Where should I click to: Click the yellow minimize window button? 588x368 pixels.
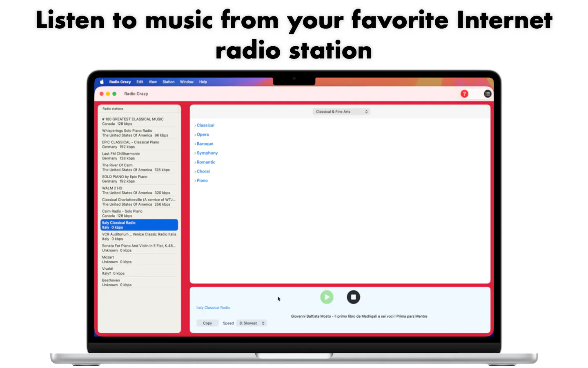coord(108,94)
